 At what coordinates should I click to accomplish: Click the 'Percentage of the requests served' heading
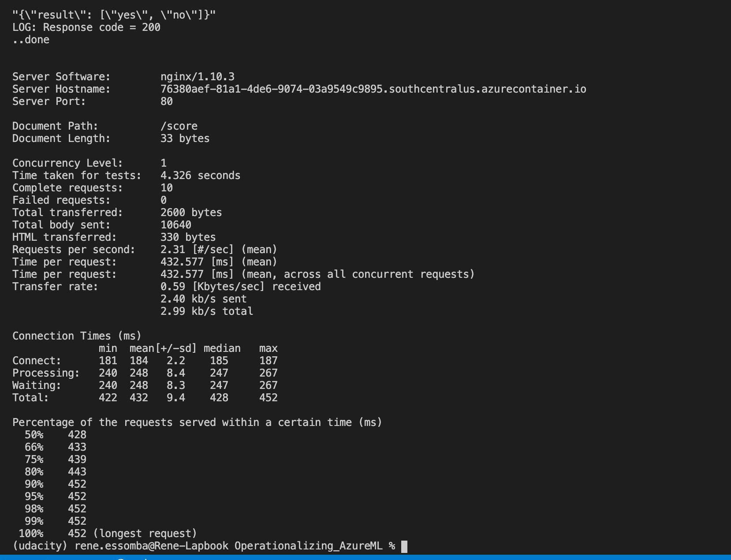click(x=197, y=422)
